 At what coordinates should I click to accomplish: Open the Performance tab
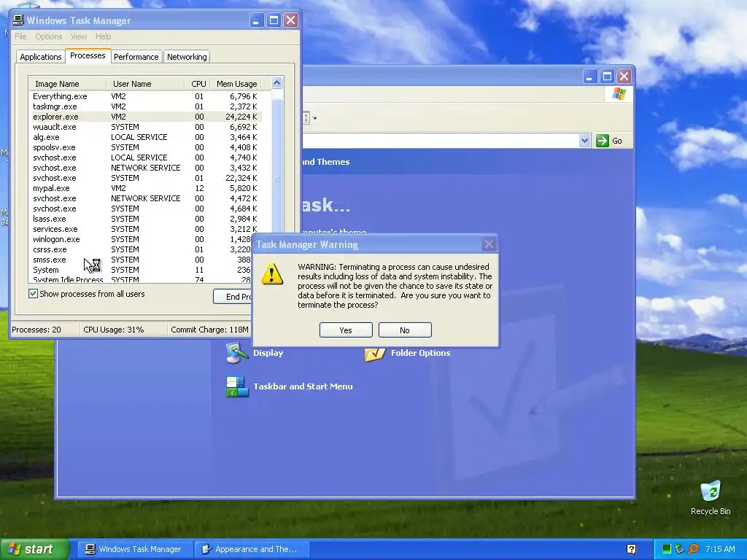(136, 57)
